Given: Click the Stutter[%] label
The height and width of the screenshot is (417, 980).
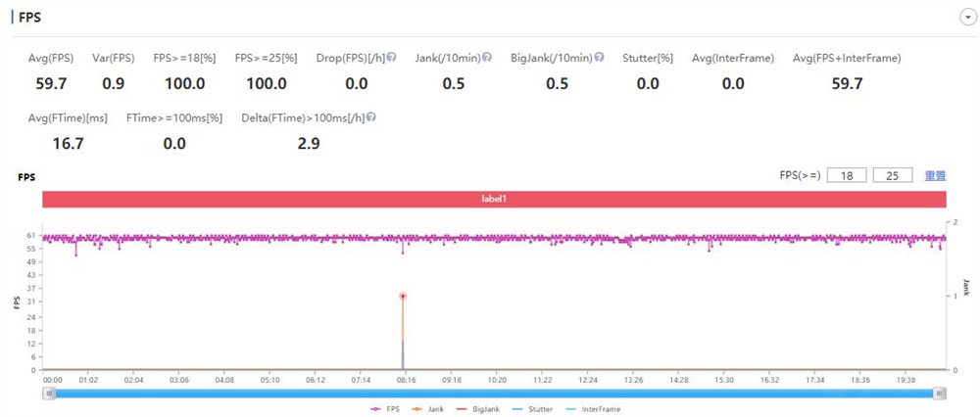Looking at the screenshot, I should [x=648, y=58].
